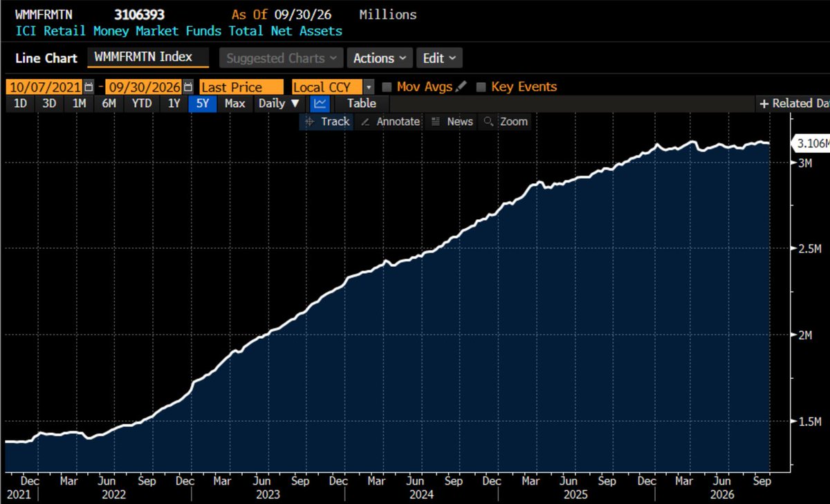Viewport: 830px width, 504px height.
Task: Select the Max time range
Action: (235, 104)
